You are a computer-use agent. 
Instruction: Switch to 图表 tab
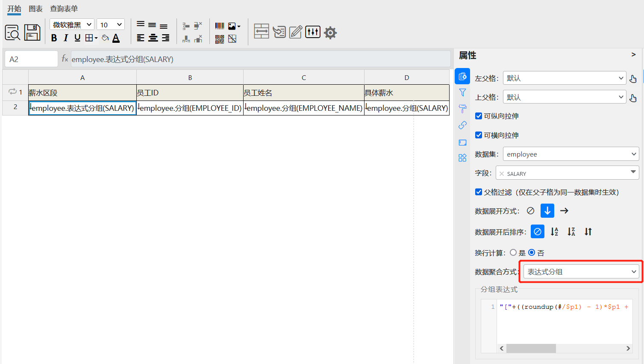pos(35,9)
